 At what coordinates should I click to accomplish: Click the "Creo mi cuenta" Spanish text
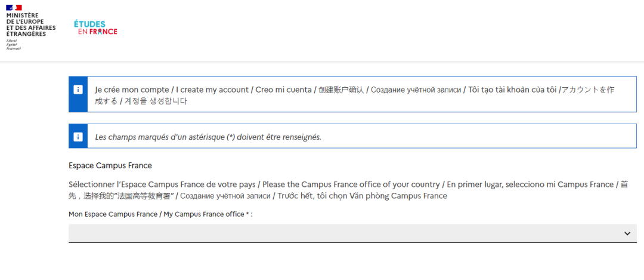point(283,90)
